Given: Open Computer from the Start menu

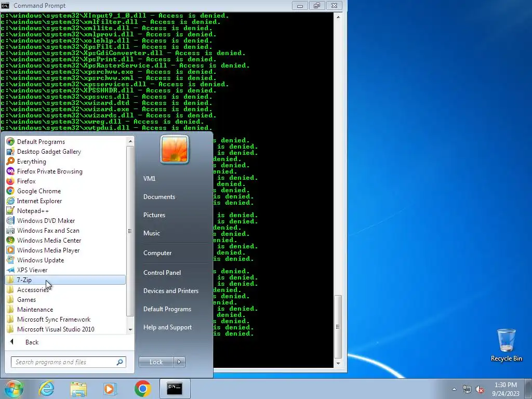Looking at the screenshot, I should click(157, 253).
